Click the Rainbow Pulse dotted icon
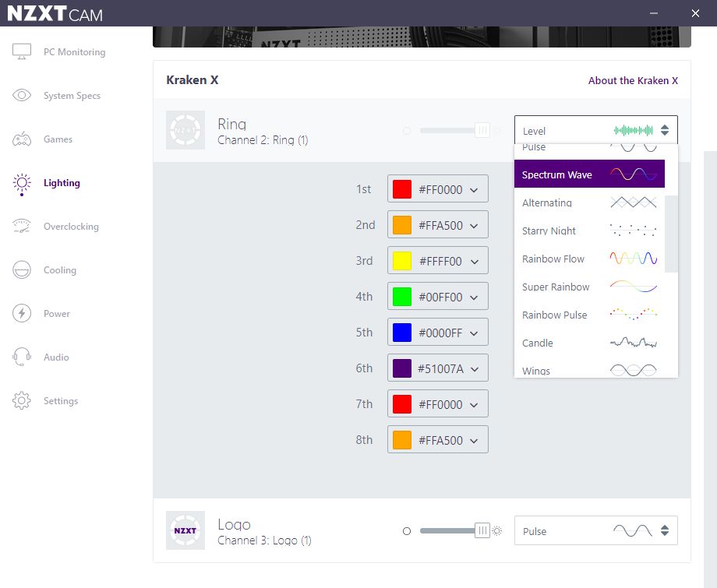 tap(634, 315)
